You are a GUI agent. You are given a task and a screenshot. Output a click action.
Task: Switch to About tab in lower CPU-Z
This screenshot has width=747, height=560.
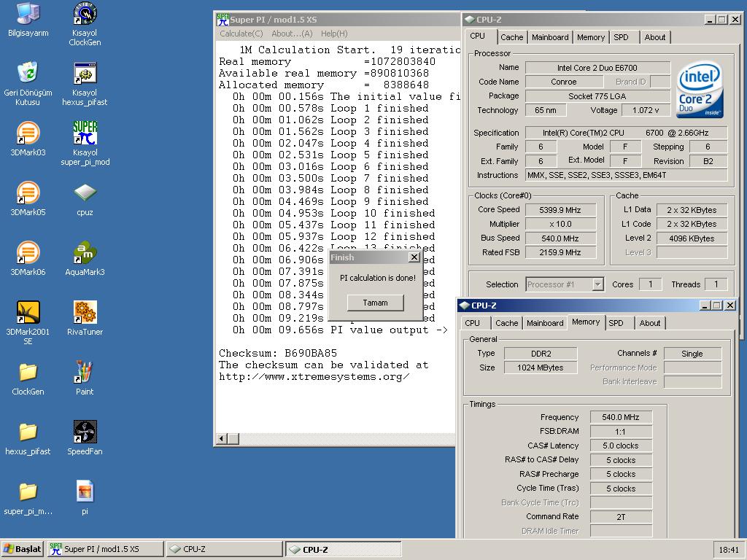tap(650, 323)
